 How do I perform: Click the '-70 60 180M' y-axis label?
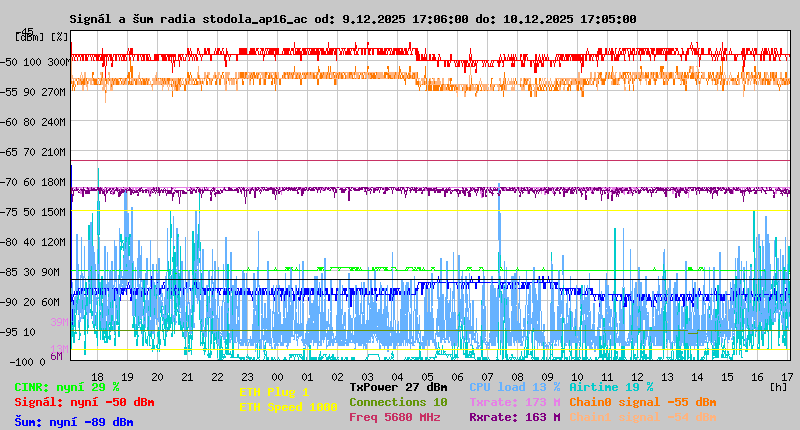[34, 182]
